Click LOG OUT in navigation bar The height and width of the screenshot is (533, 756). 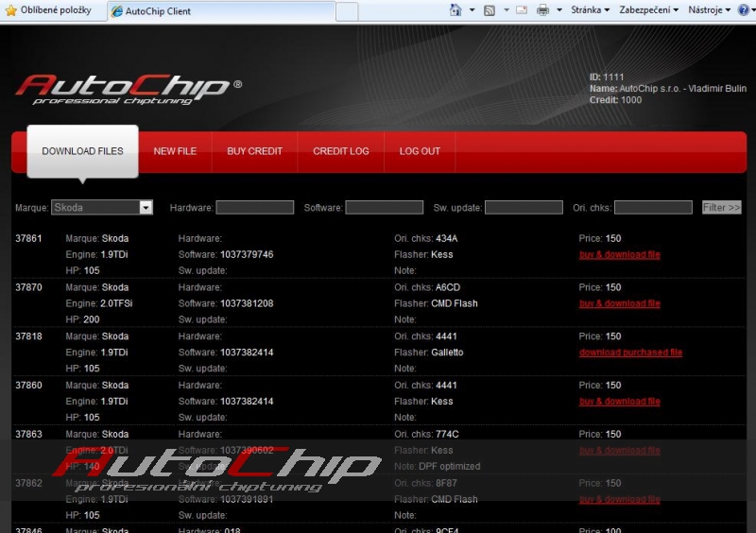click(x=420, y=151)
